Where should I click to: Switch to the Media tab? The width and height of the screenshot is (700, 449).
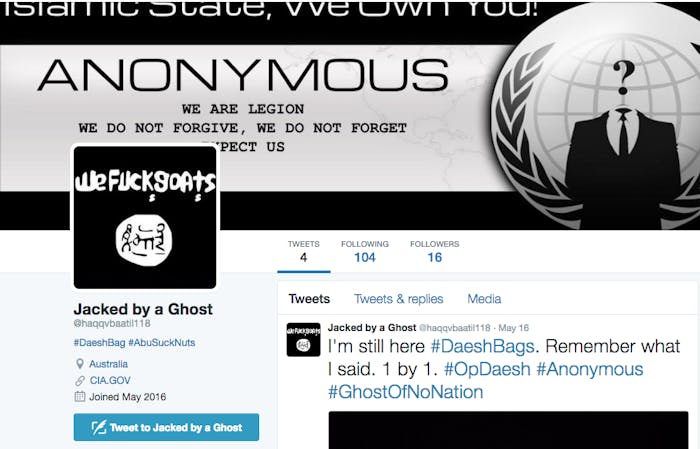click(484, 299)
